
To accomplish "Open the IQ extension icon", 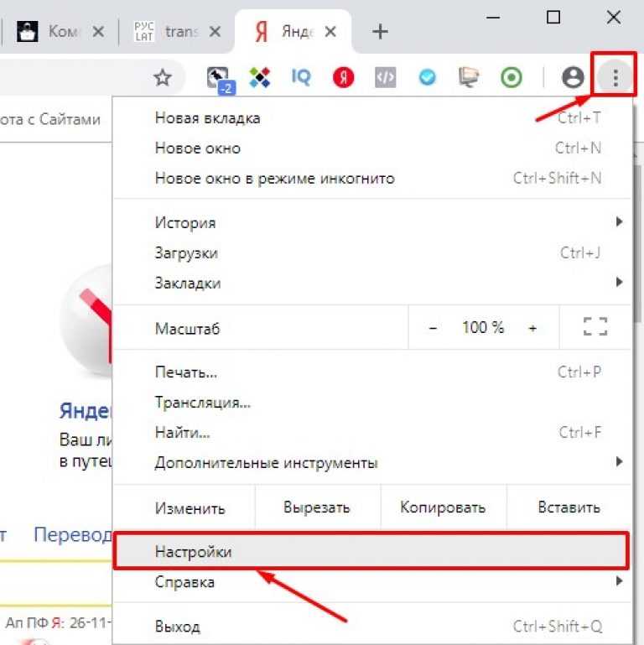I will [301, 77].
